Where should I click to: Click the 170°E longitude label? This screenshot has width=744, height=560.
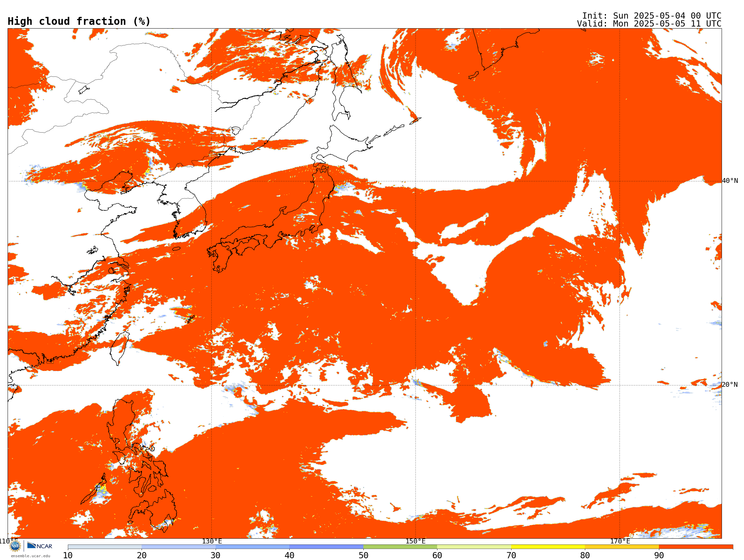620,541
